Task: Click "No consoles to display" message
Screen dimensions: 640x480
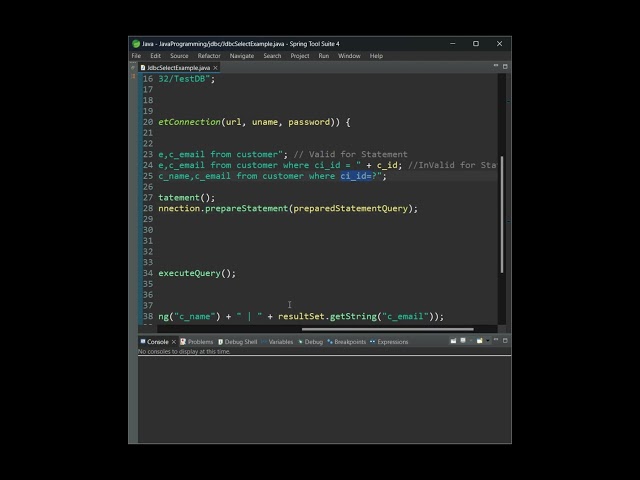Action: click(184, 351)
